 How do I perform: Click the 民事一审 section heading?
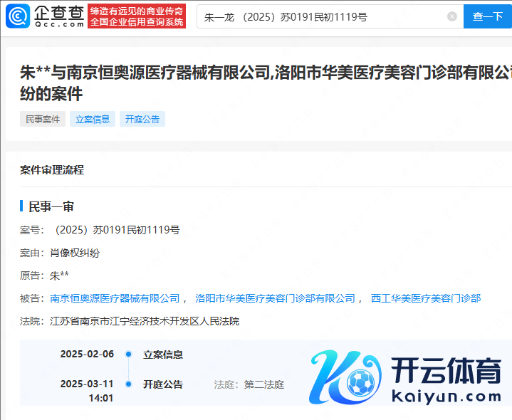[51, 206]
